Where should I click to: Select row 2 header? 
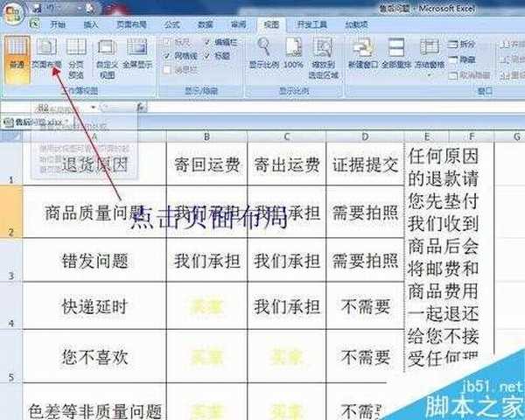click(11, 212)
